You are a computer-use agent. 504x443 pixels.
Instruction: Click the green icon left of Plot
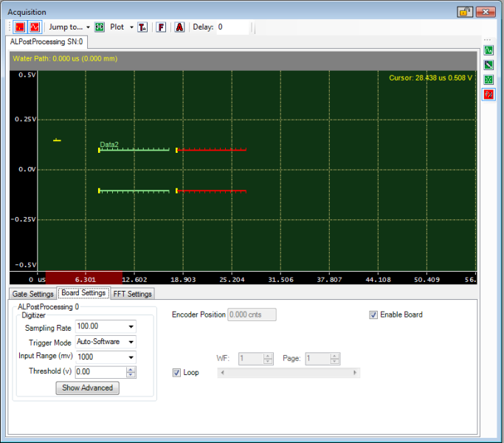tap(100, 27)
